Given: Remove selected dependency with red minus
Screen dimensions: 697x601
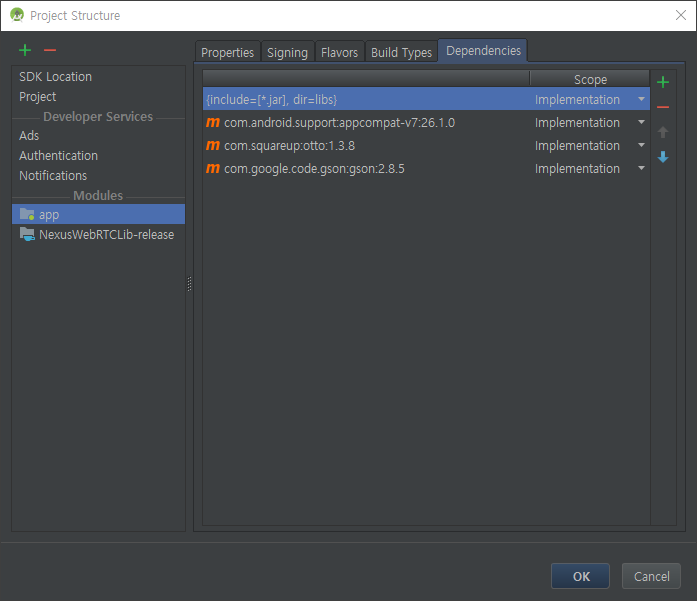Looking at the screenshot, I should click(x=663, y=107).
